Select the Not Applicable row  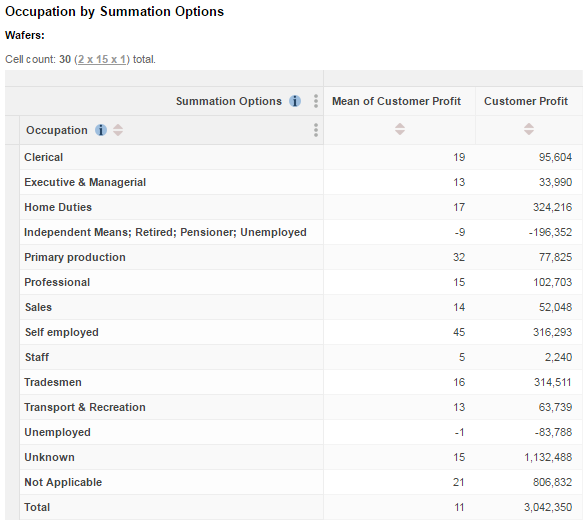point(301,482)
